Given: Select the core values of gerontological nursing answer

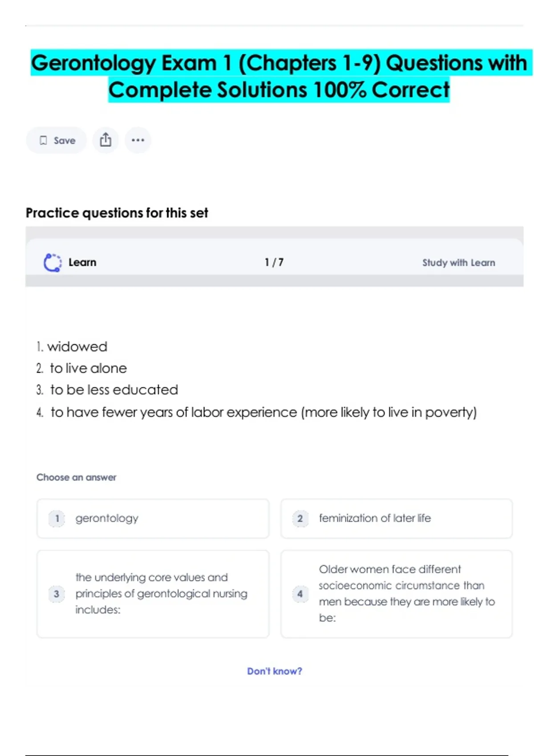Looking at the screenshot, I should point(153,594).
